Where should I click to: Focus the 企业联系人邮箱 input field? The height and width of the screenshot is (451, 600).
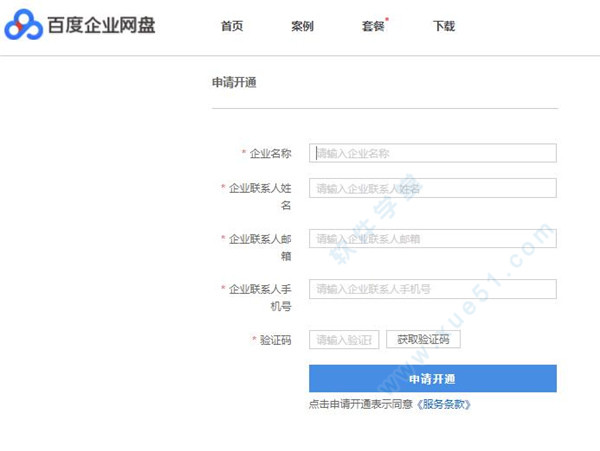coord(433,238)
